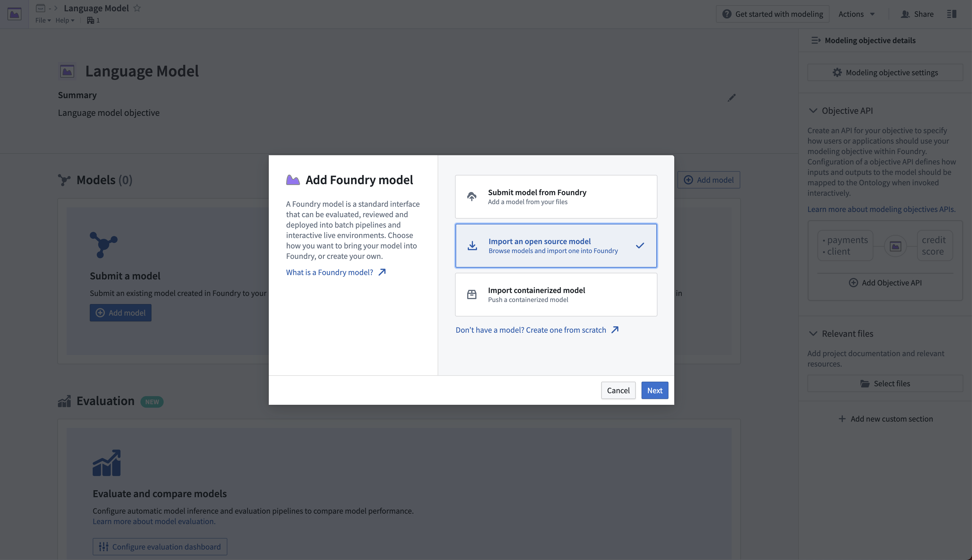
Task: Expand the Actions dropdown
Action: pyautogui.click(x=857, y=14)
